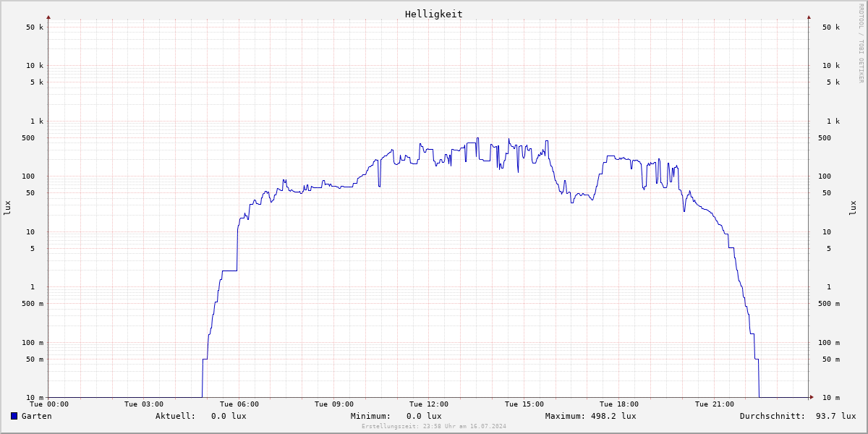Click the "Durchschnitt: 93.7 lux" value
Viewport: 868px width, 434px height.
(798, 416)
